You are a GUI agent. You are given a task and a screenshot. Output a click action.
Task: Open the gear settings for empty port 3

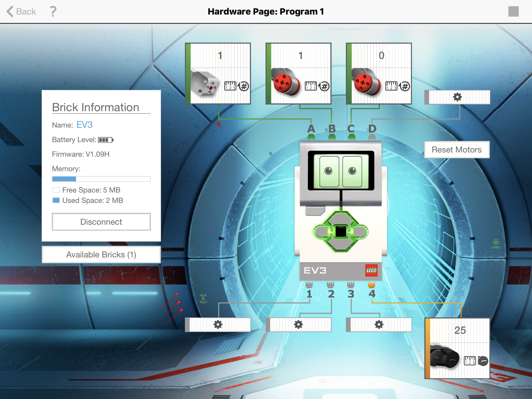click(x=379, y=324)
